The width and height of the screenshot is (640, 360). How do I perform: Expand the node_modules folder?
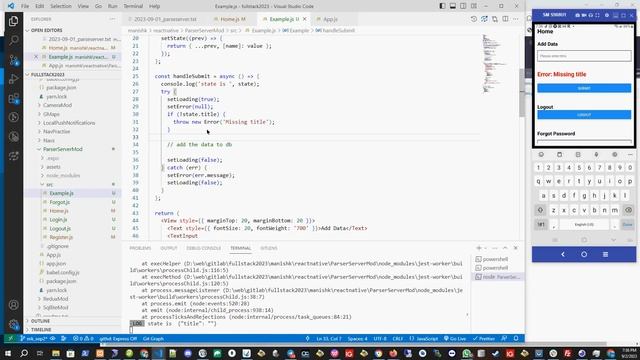tap(63, 176)
